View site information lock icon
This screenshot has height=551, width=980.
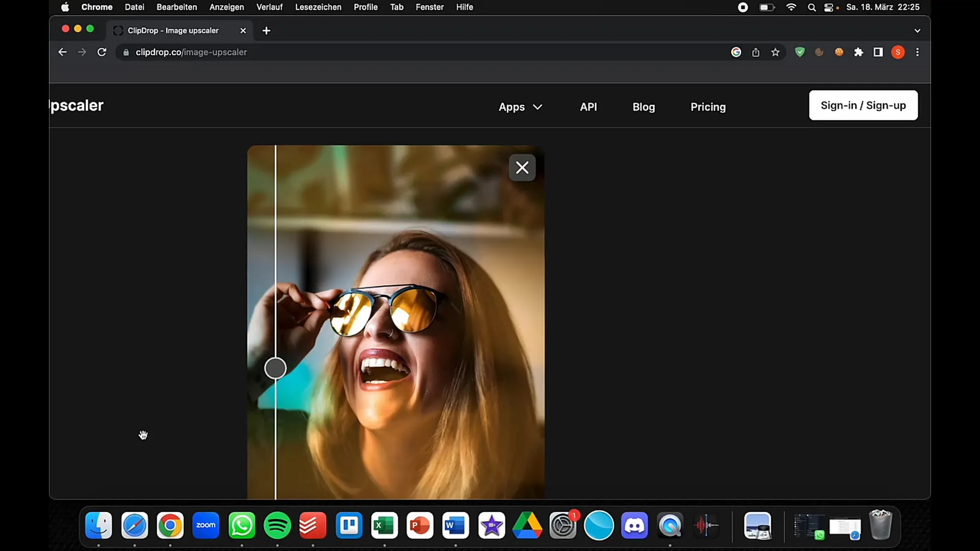(126, 52)
